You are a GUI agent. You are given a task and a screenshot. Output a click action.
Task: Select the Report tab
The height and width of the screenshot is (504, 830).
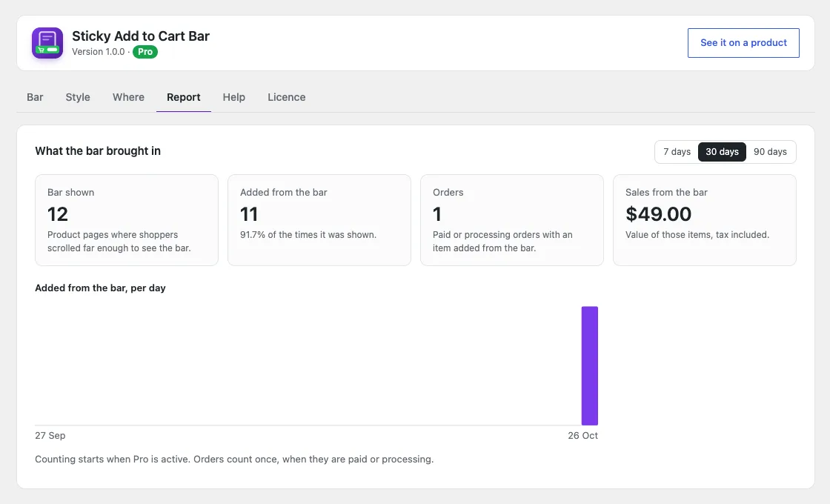[184, 97]
